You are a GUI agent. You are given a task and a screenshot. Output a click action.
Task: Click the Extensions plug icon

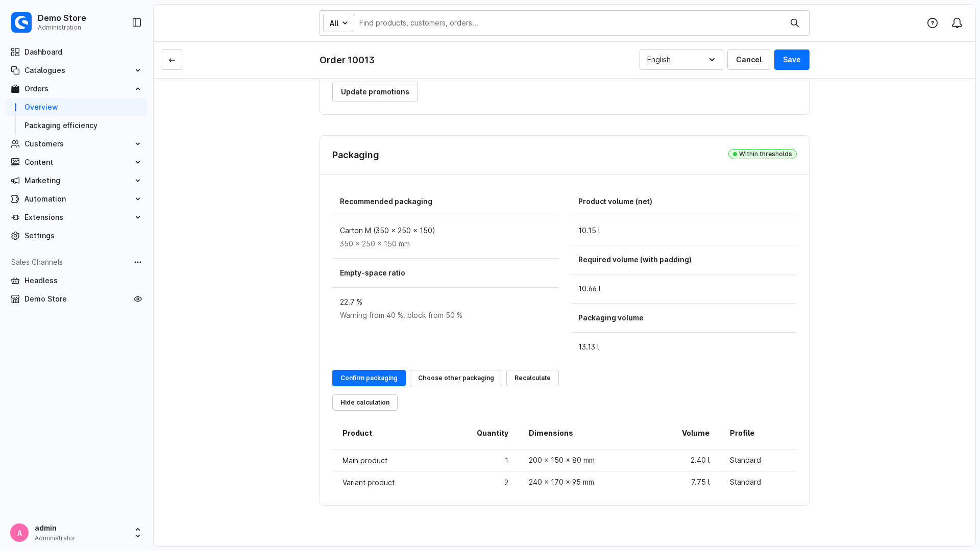(x=15, y=217)
